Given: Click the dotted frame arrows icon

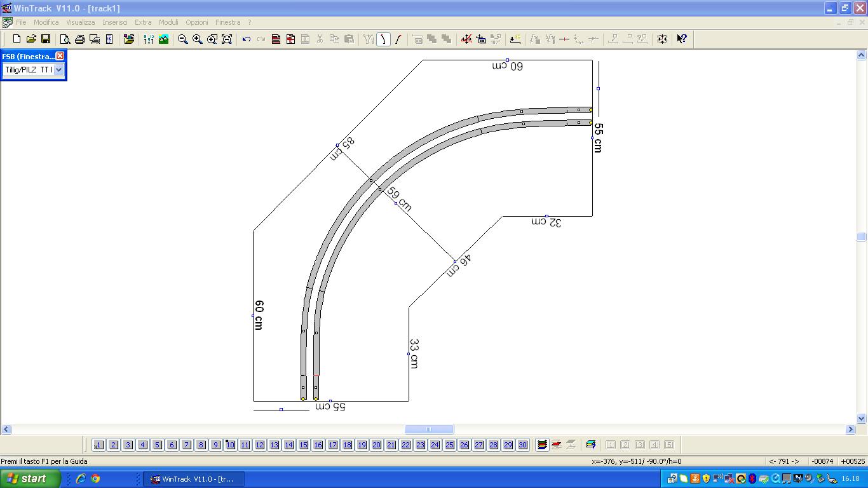Looking at the screenshot, I should 662,39.
